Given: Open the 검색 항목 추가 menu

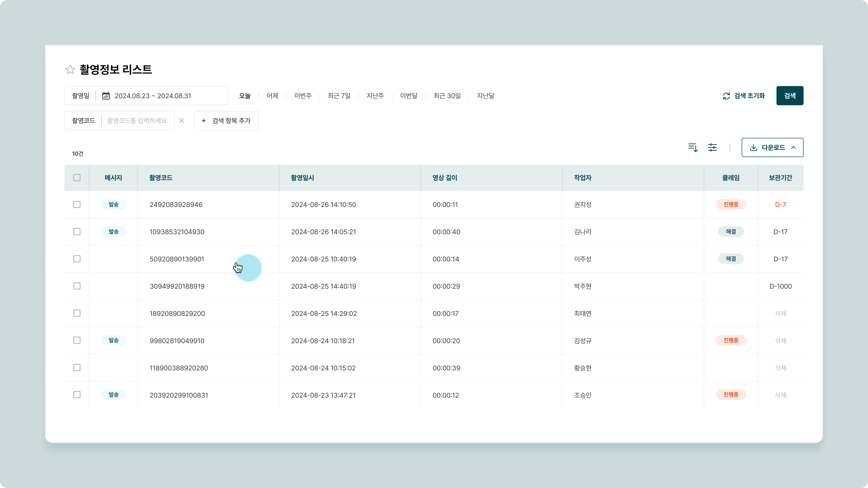Looking at the screenshot, I should [x=226, y=121].
